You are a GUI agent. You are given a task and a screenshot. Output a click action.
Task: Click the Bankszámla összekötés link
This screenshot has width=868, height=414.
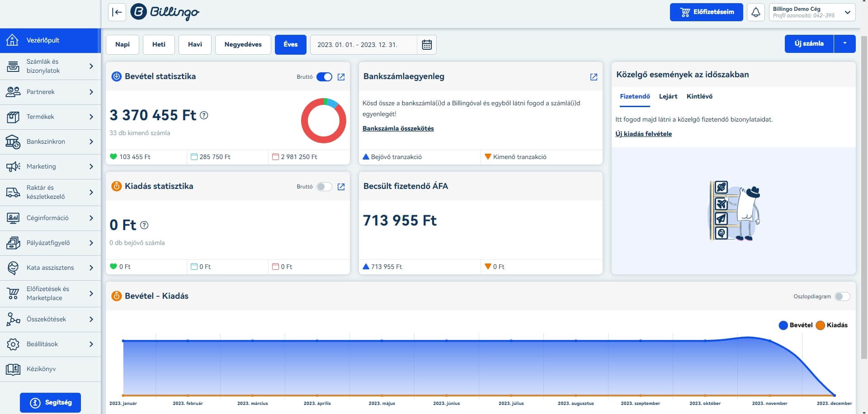tap(398, 128)
